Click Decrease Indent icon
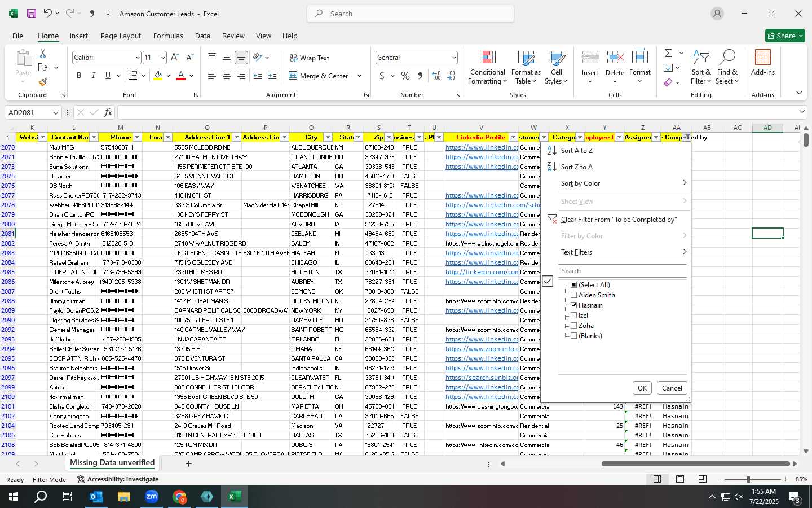This screenshot has width=812, height=508. click(x=258, y=76)
